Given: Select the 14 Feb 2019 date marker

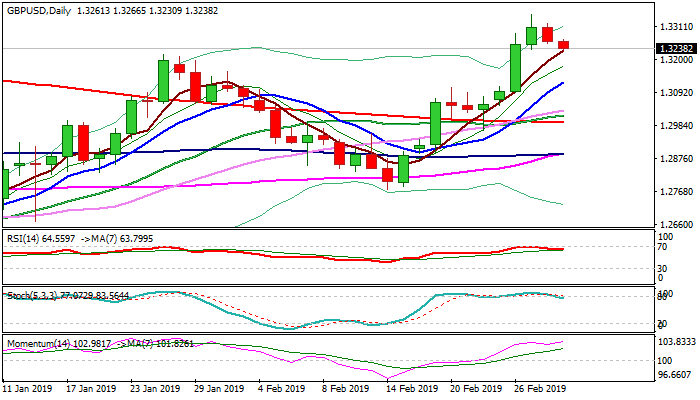Looking at the screenshot, I should pyautogui.click(x=413, y=389).
